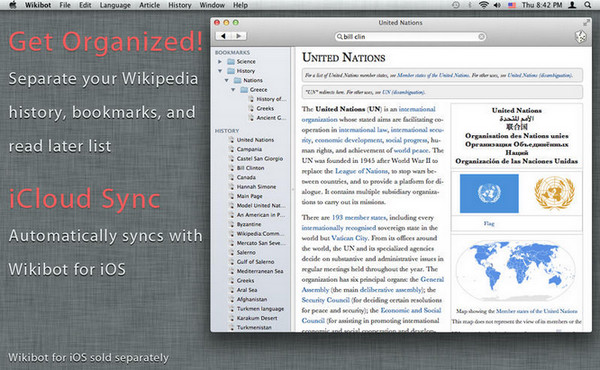Click the magnifier icon in the search field
Image resolution: width=600 pixels, height=370 pixels.
tap(339, 36)
